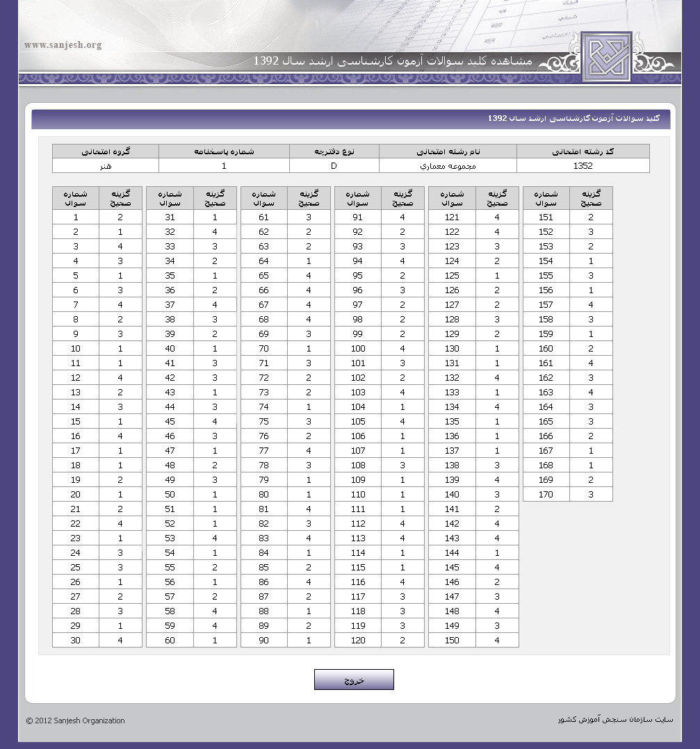The height and width of the screenshot is (749, 700).
Task: Click the شماره پاسخنامه column header
Action: 224,151
